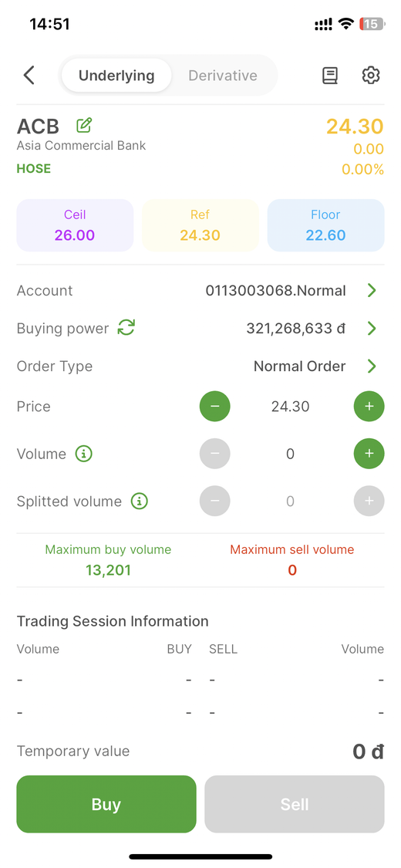Edit ACB stock symbol pencil icon
This screenshot has width=401, height=868.
click(x=84, y=126)
